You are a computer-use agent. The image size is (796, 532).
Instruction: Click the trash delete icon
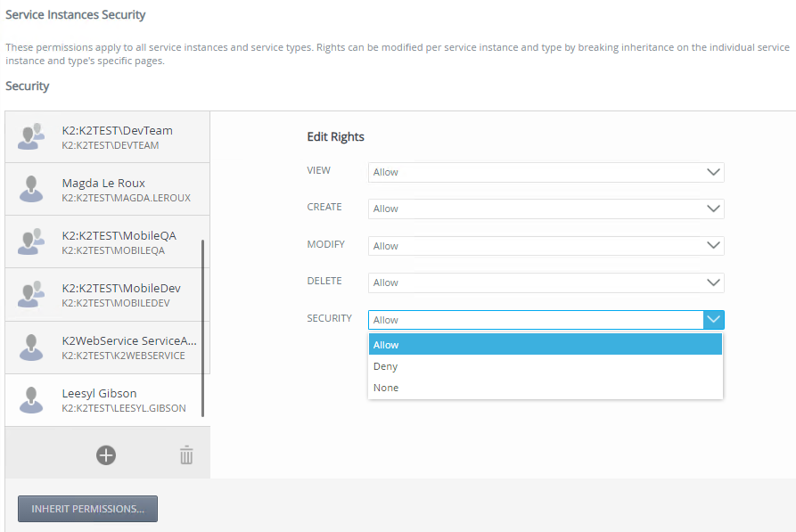click(186, 455)
